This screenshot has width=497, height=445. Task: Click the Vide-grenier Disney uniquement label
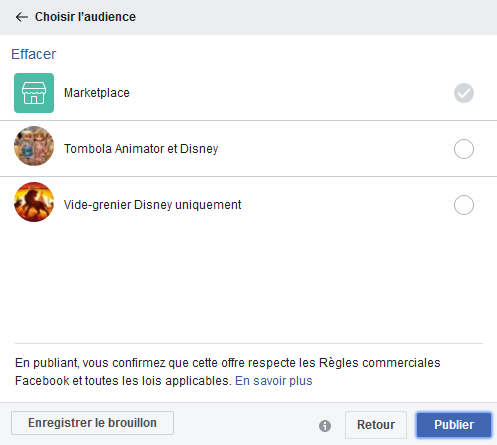pyautogui.click(x=152, y=205)
